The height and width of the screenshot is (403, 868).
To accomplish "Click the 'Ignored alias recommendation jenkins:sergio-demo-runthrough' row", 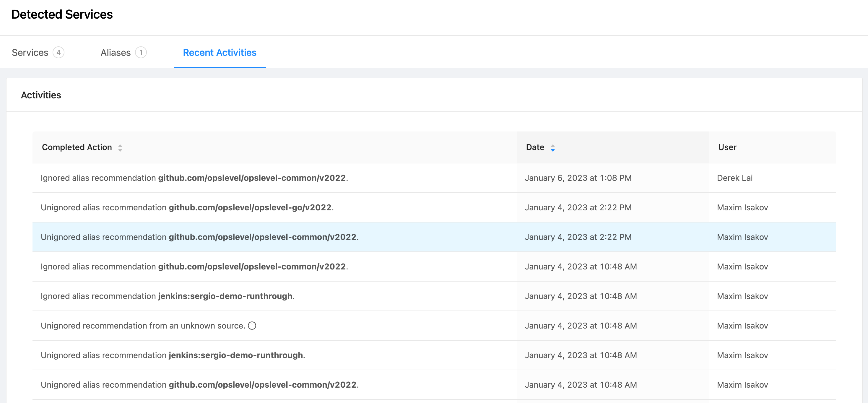I will [434, 296].
